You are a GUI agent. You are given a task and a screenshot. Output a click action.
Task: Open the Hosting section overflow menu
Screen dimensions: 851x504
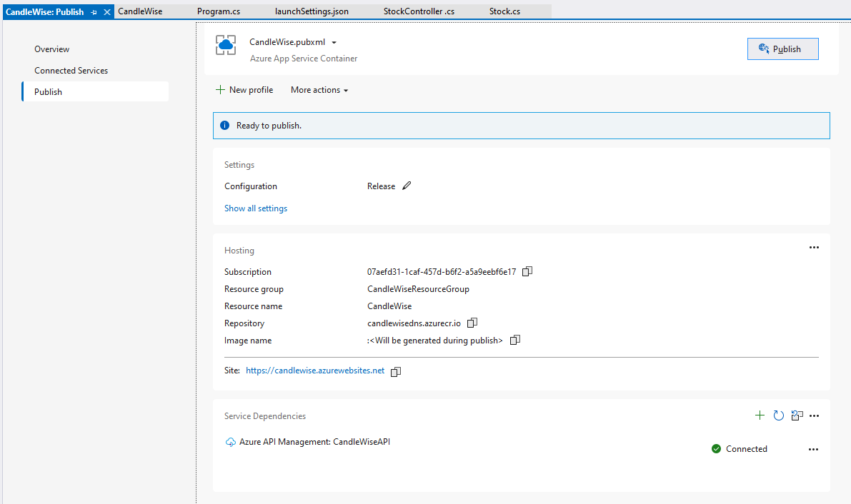pos(814,247)
